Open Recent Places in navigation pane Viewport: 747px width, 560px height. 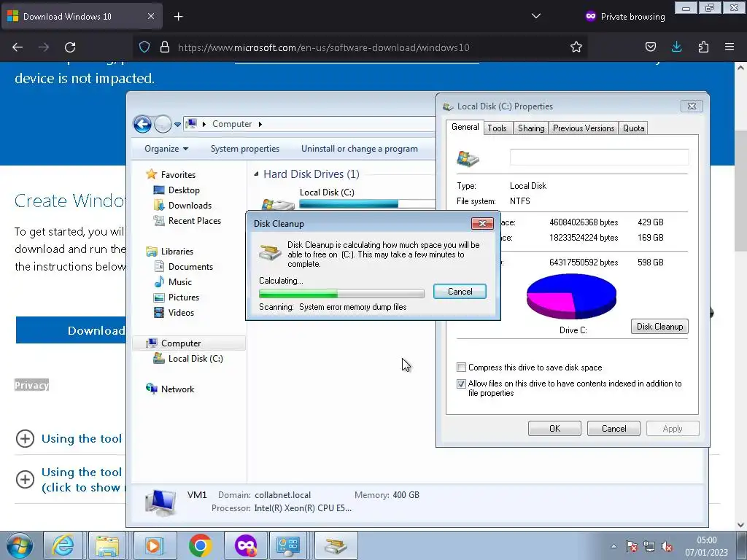(194, 220)
